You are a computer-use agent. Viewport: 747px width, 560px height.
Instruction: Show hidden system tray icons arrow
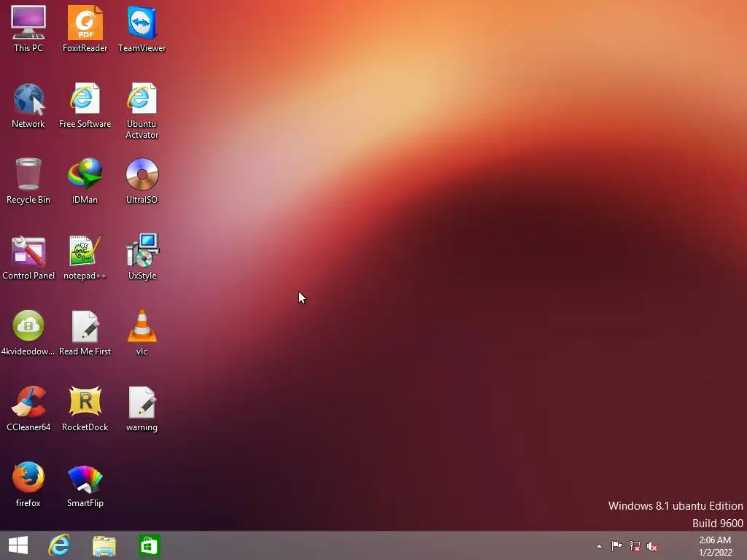[x=599, y=546]
